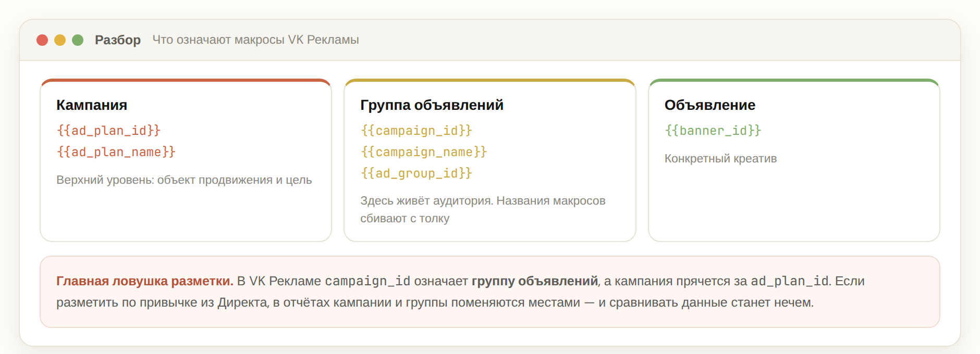Click the 'Группа объявлений' card heading
980x354 pixels.
(432, 105)
